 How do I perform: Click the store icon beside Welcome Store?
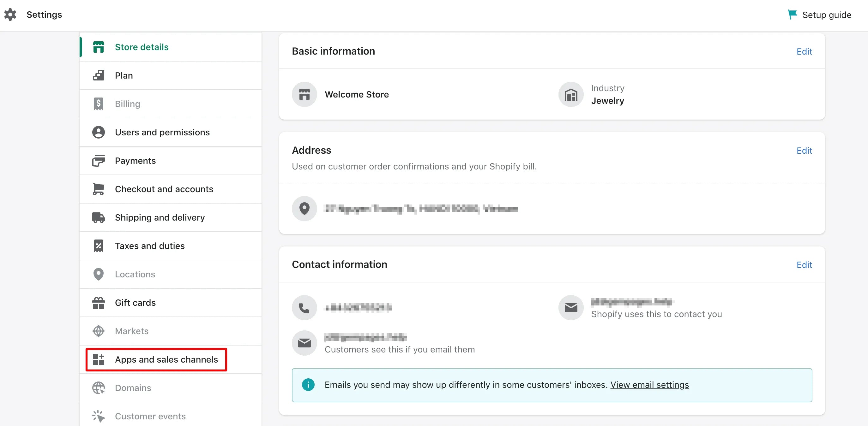[x=304, y=95]
